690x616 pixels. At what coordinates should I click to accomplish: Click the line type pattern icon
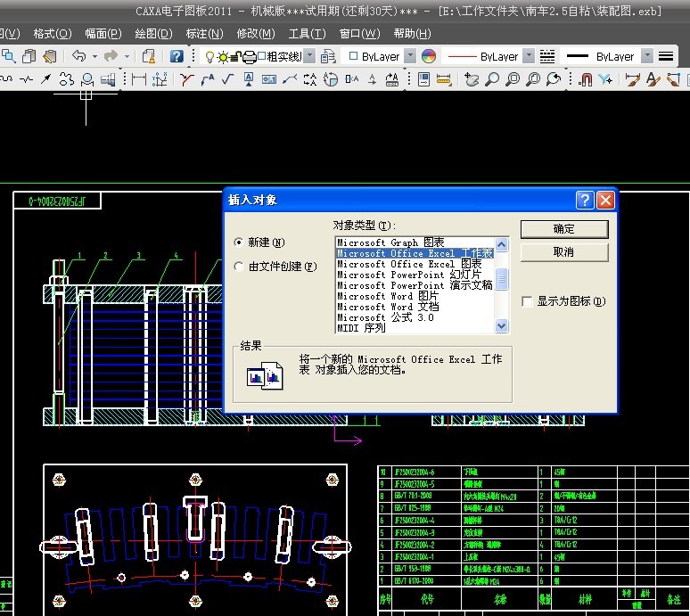tap(546, 56)
